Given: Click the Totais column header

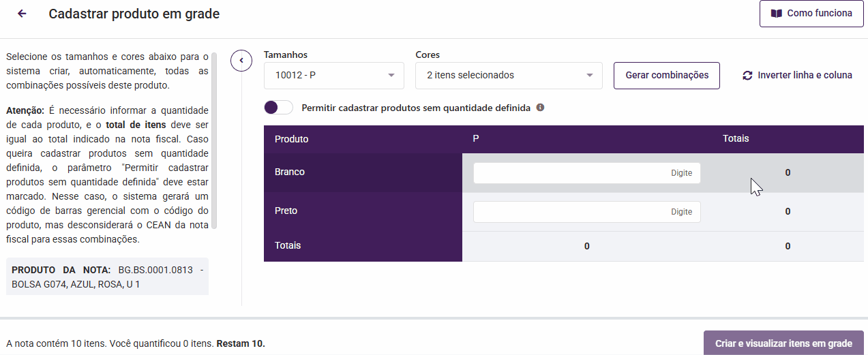Looking at the screenshot, I should 736,139.
